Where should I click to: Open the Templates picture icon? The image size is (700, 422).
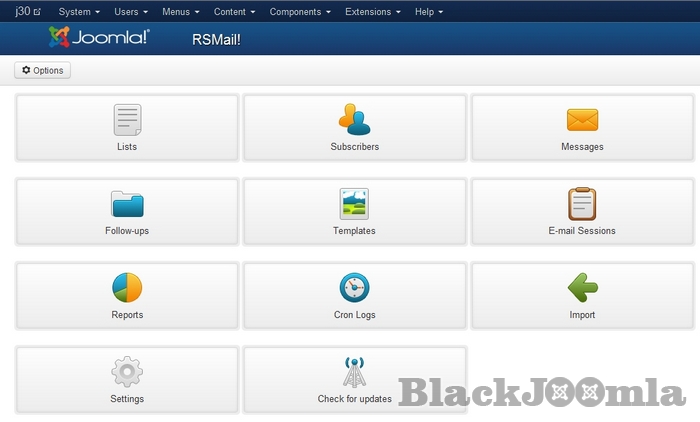354,204
